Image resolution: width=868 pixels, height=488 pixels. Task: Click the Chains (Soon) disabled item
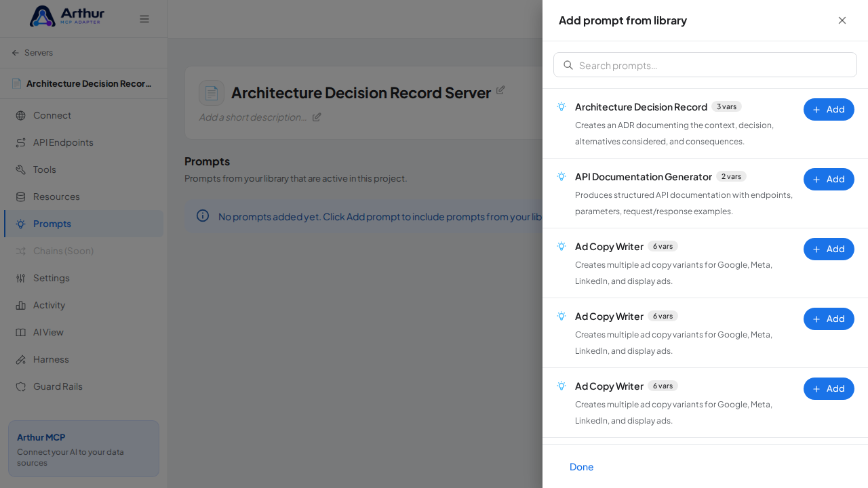tap(83, 251)
